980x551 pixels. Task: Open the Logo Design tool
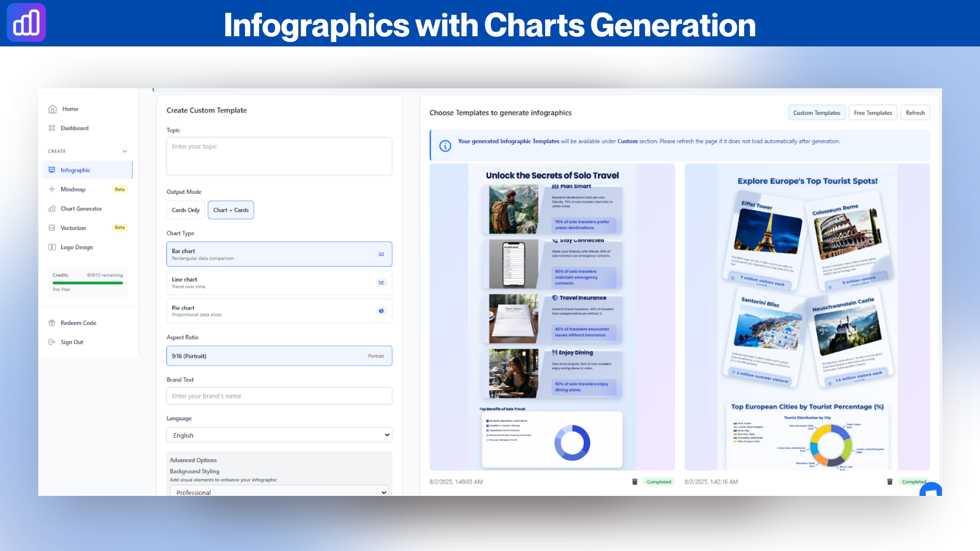point(77,247)
